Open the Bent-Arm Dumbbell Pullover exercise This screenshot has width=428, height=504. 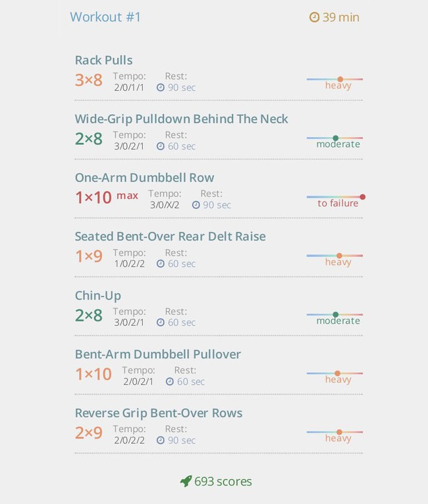point(158,354)
